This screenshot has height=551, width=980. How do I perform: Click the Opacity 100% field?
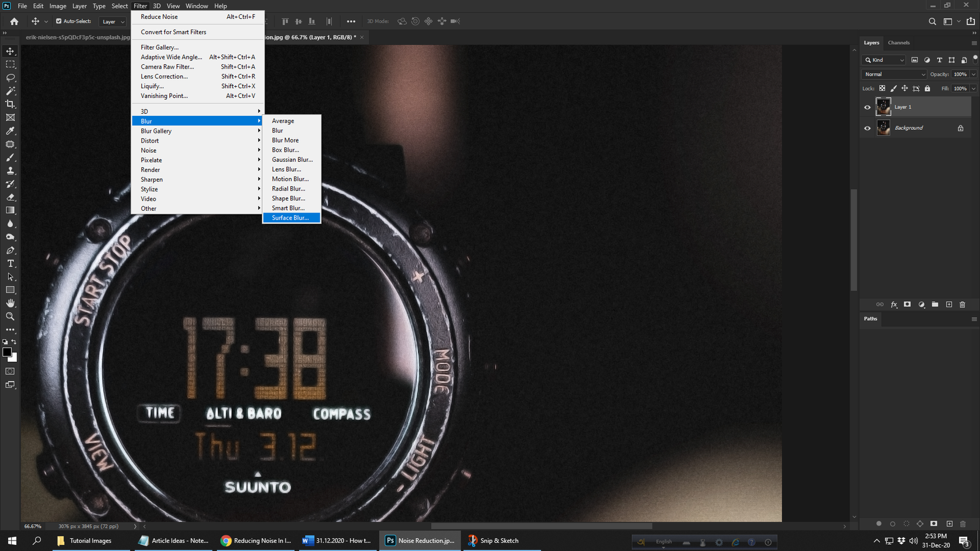(x=960, y=74)
